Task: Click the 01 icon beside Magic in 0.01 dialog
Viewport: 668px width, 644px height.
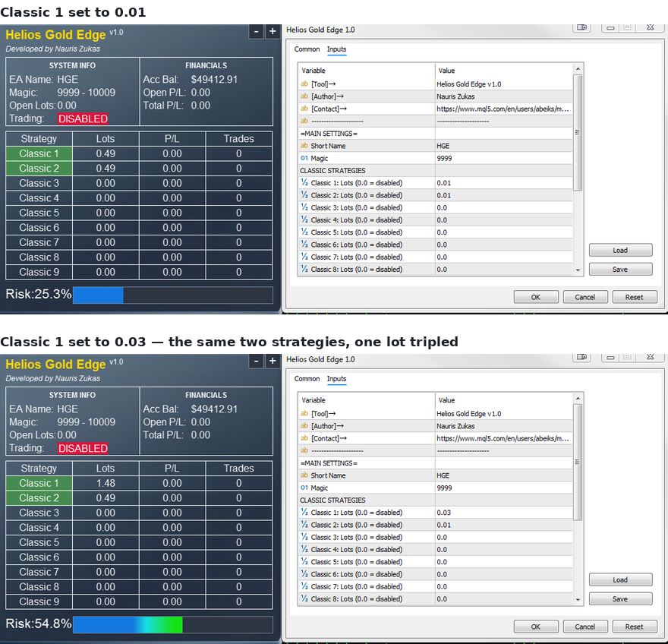Action: click(304, 158)
